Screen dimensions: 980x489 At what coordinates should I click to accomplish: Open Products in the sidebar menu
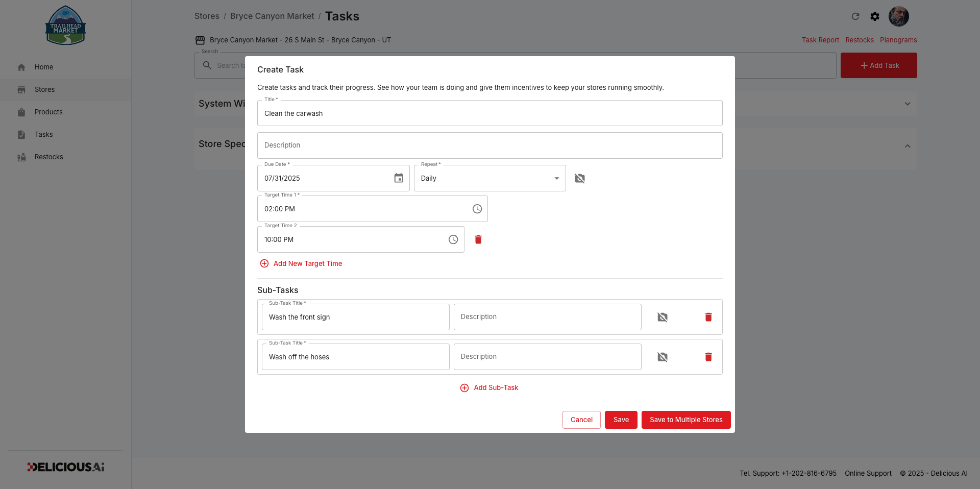tap(65, 112)
